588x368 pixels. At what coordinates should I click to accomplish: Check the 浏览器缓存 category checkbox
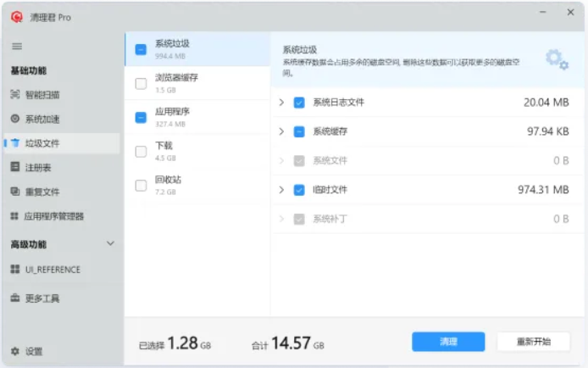tap(141, 84)
